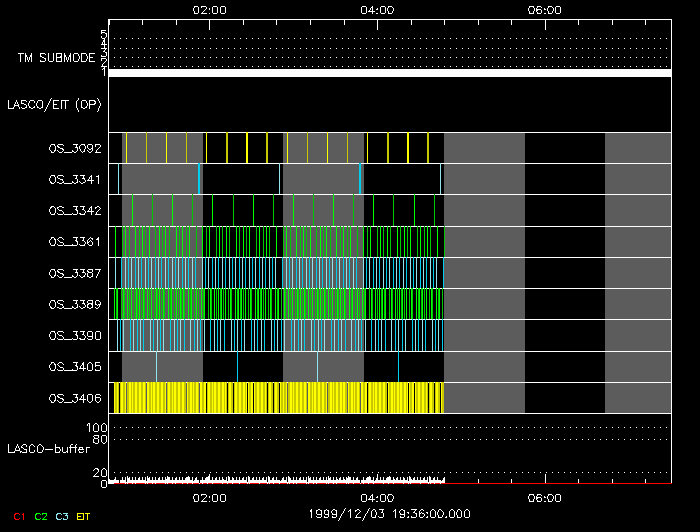This screenshot has width=700, height=532.
Task: Click the white TM submode level bar
Action: (389, 73)
